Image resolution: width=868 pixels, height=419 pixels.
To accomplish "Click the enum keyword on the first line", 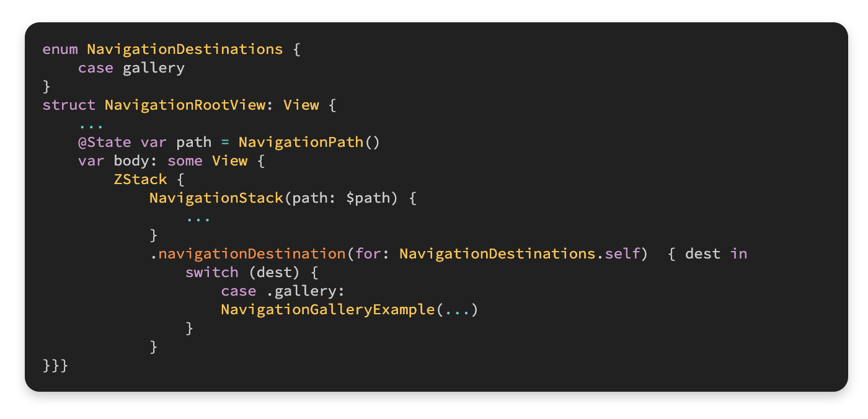I will (60, 49).
